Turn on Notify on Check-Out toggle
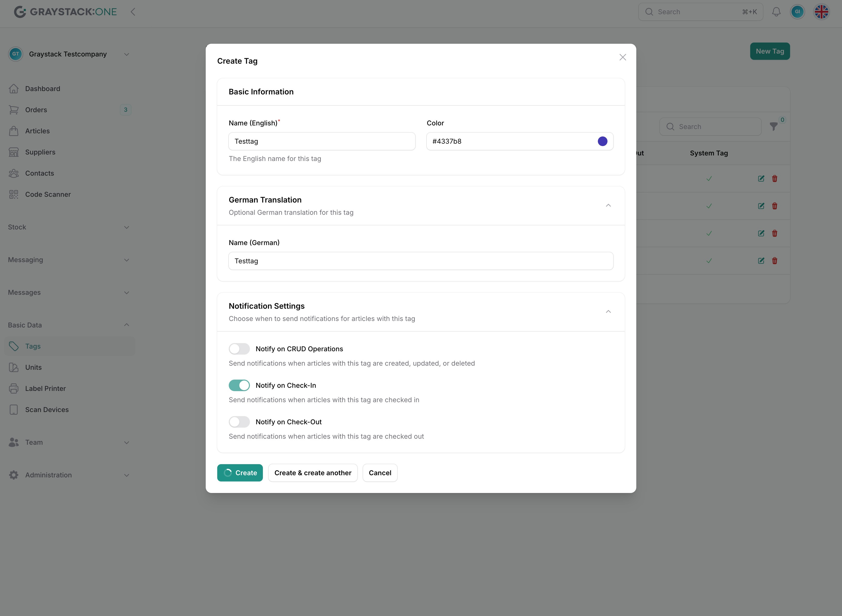842x616 pixels. 239,422
